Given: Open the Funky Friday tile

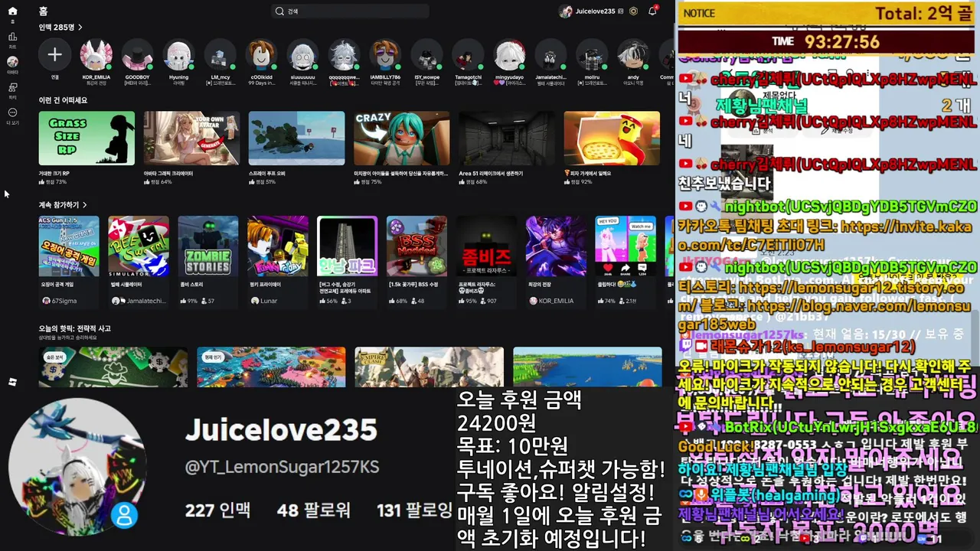Looking at the screenshot, I should pos(278,246).
